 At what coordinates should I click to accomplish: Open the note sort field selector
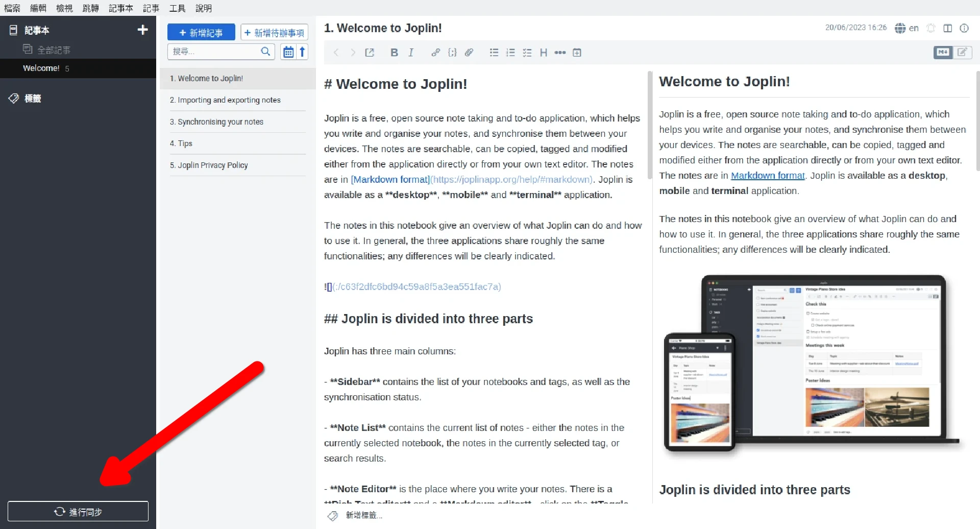coord(288,52)
